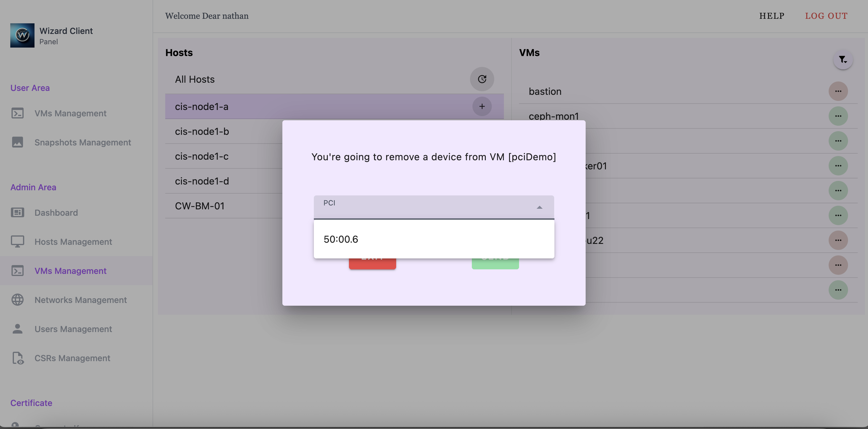868x429 pixels.
Task: Select host cis-node1-d from the list
Action: tap(202, 181)
